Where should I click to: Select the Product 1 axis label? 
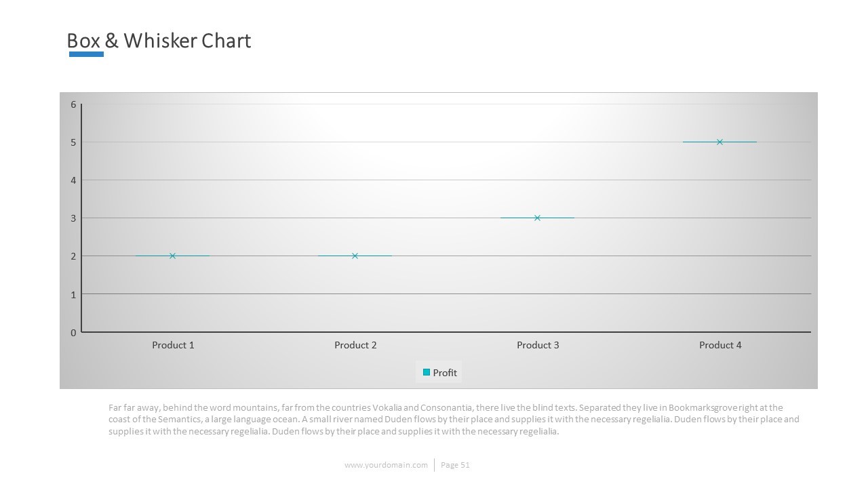(173, 345)
